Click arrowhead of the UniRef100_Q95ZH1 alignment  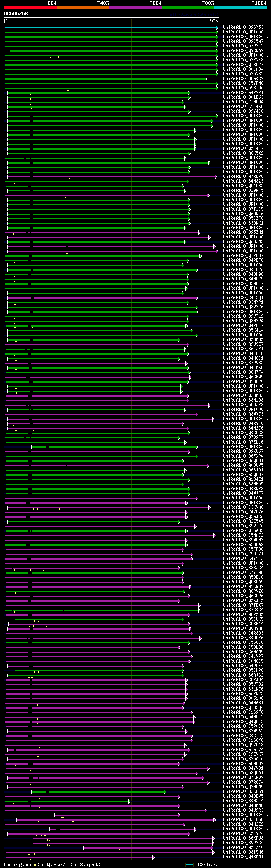(199, 233)
